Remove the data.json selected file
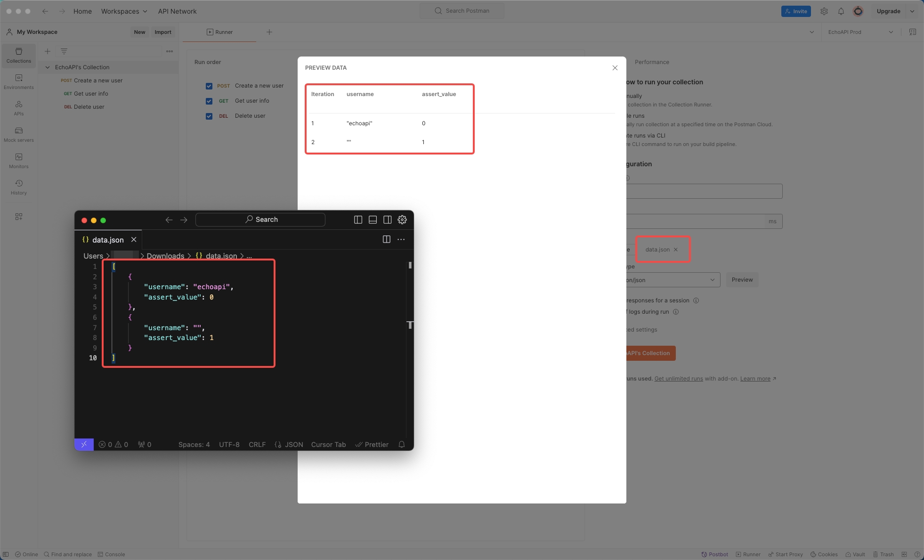Viewport: 924px width, 560px height. (676, 250)
